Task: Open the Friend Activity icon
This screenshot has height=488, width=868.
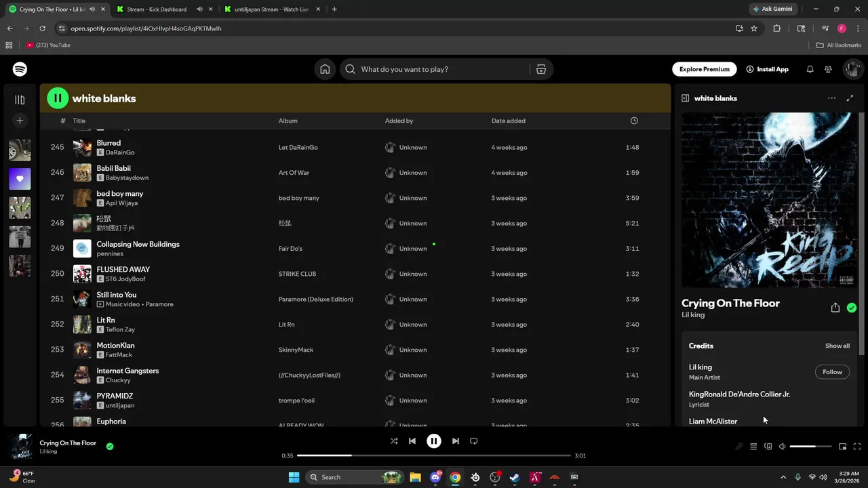Action: (828, 69)
